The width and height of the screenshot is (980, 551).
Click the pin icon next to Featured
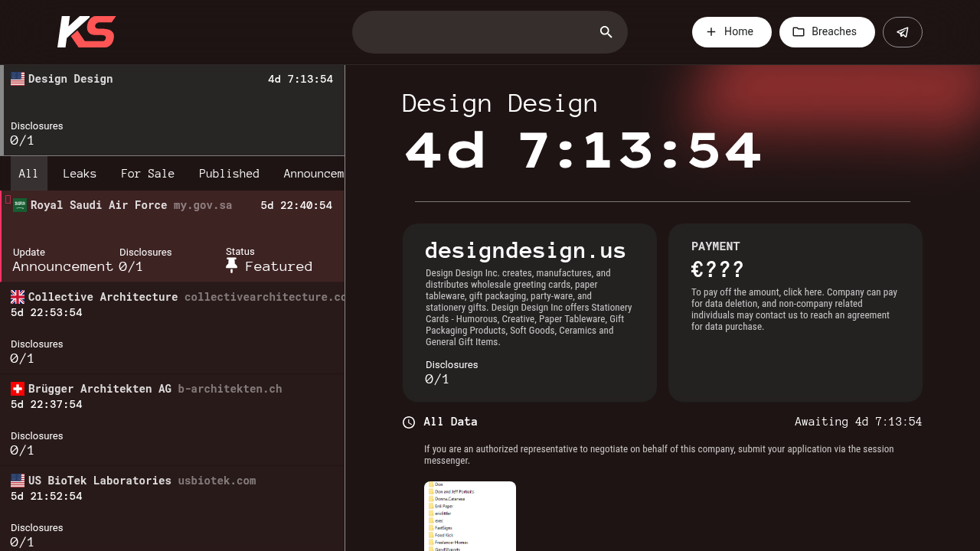[232, 266]
